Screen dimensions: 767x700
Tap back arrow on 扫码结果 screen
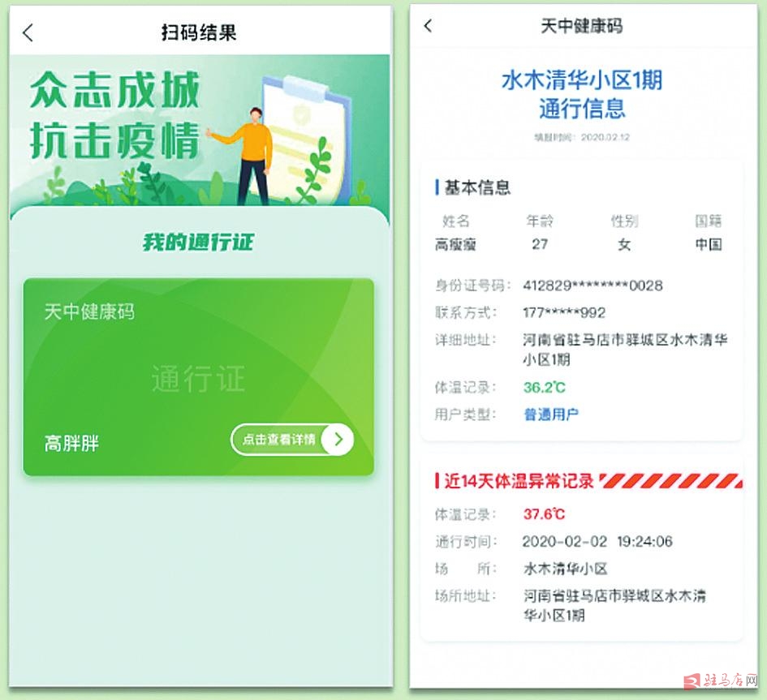(28, 32)
